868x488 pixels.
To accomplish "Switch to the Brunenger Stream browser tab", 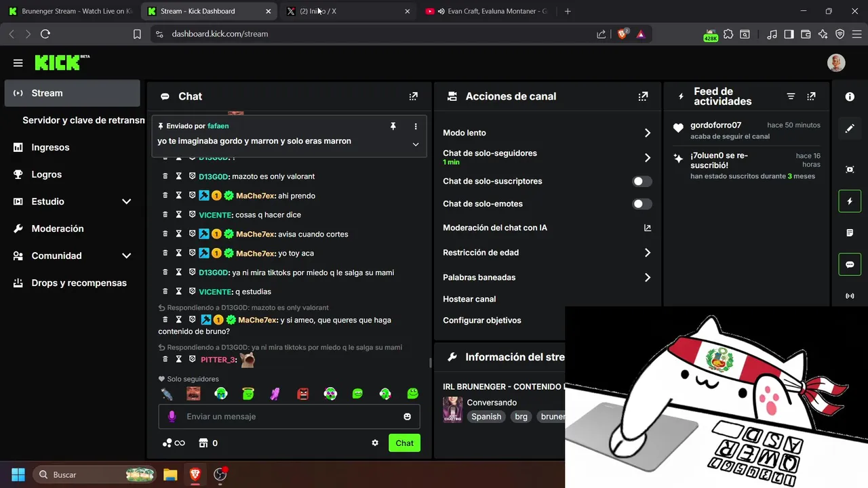I will click(x=70, y=11).
